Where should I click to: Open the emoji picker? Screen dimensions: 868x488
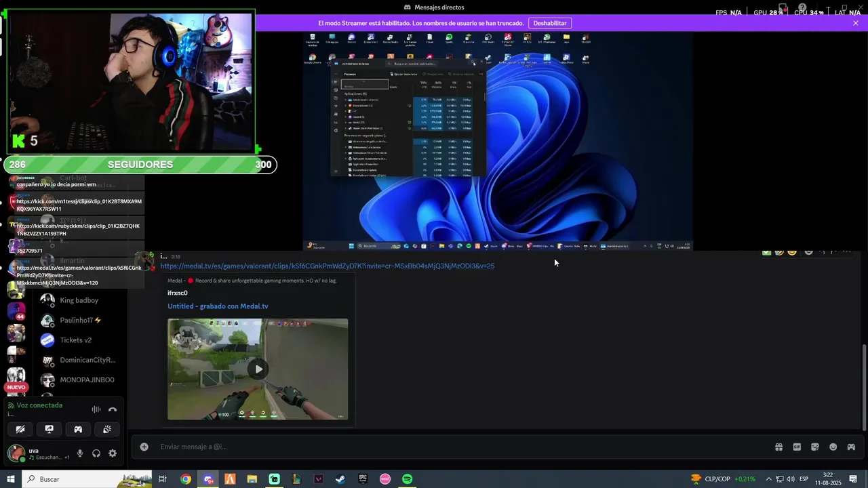833,447
